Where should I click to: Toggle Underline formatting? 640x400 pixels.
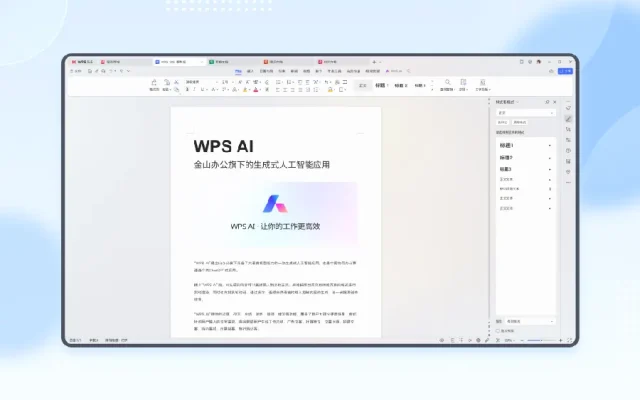pos(202,89)
